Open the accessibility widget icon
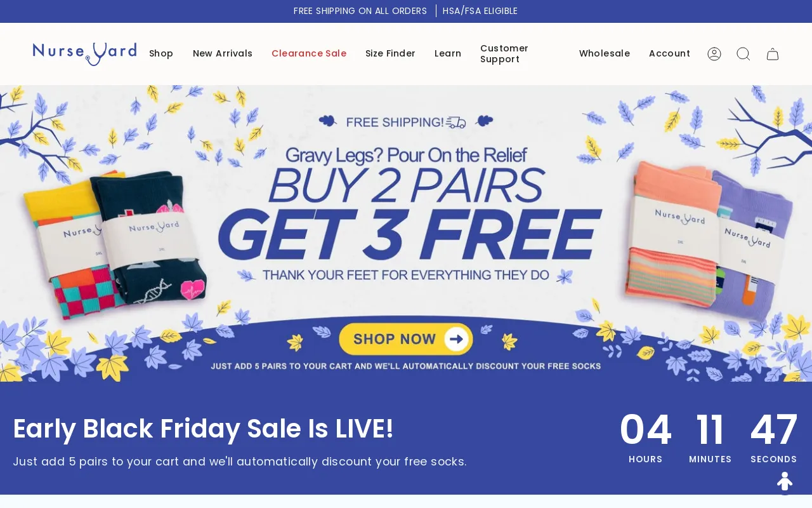Viewport: 812px width, 508px height. point(785,481)
